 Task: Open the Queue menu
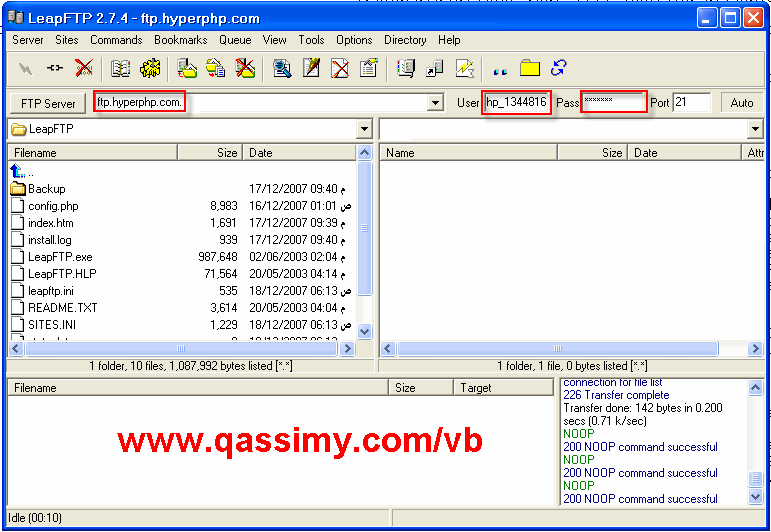point(235,40)
